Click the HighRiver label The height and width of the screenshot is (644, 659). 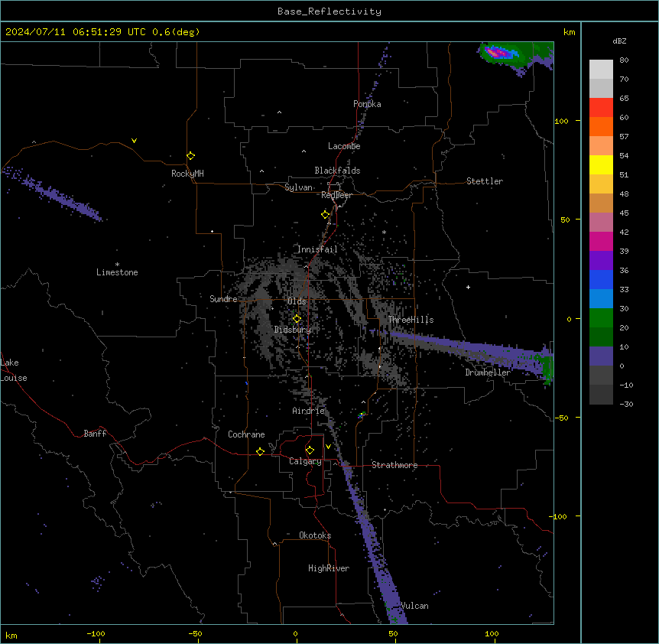(x=329, y=568)
